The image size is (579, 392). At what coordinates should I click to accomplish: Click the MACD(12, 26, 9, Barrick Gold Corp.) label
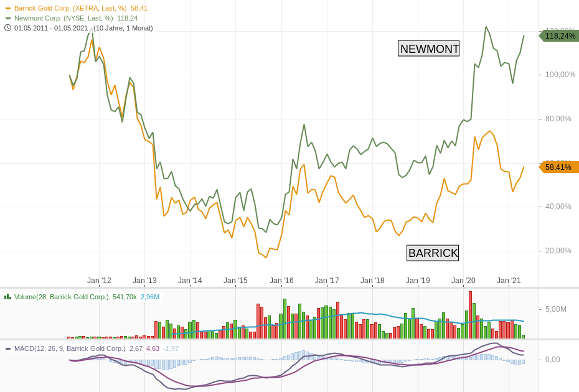pyautogui.click(x=70, y=348)
